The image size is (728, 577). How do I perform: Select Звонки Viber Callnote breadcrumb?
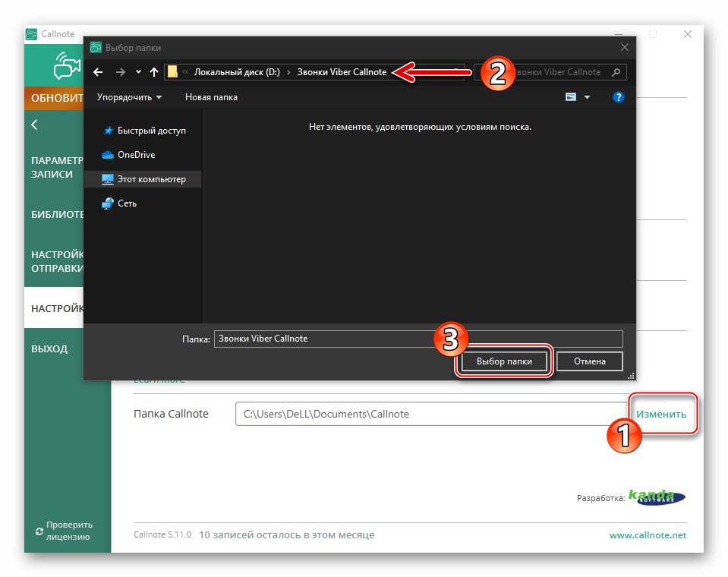[x=342, y=72]
